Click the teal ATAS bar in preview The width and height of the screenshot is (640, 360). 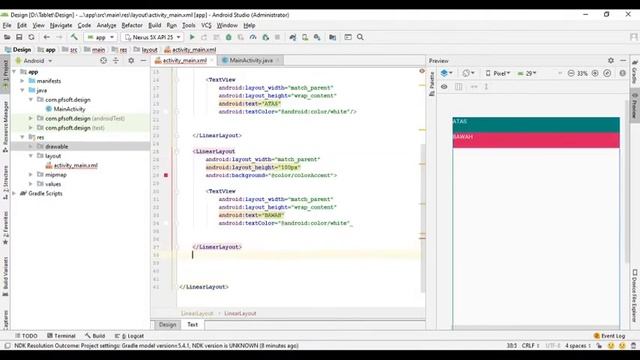click(x=536, y=124)
